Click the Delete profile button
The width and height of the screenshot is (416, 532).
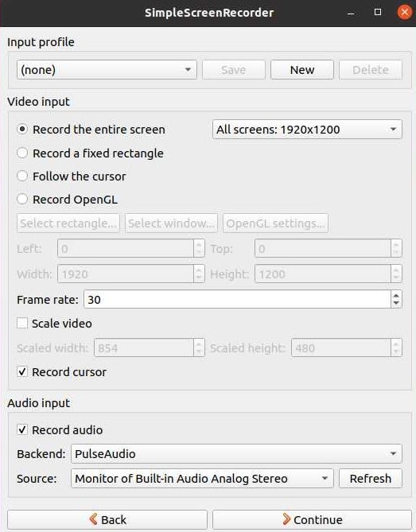tap(371, 69)
